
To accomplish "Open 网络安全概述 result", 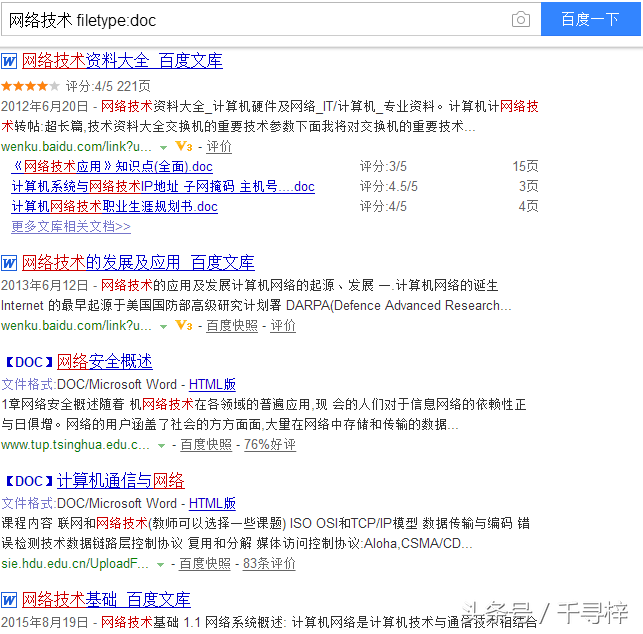I will (x=105, y=362).
